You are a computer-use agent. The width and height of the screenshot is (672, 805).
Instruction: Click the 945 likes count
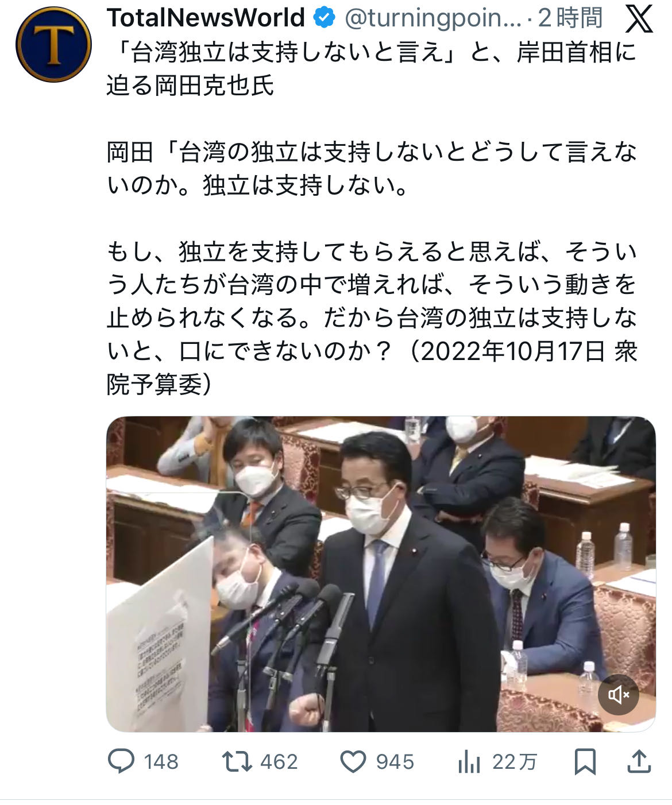(395, 762)
